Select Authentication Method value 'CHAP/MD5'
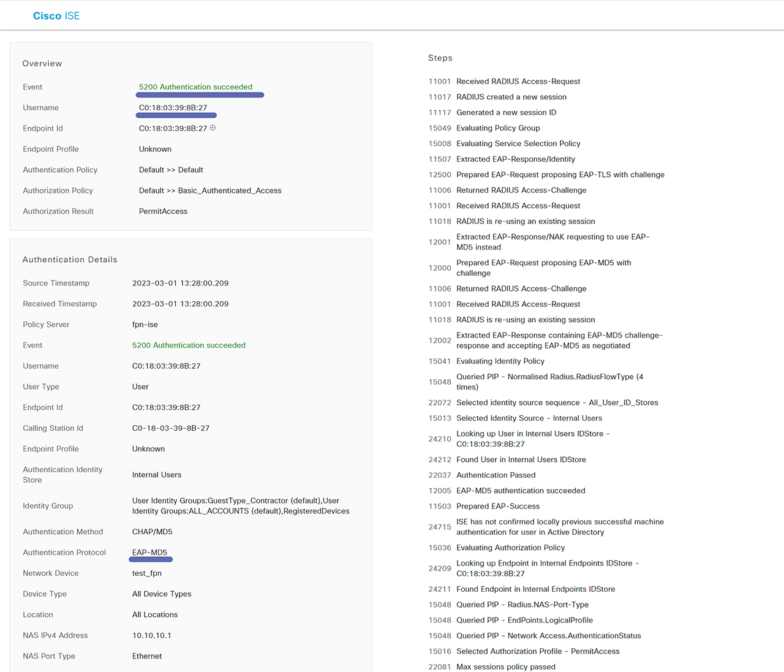This screenshot has height=672, width=784. [152, 532]
